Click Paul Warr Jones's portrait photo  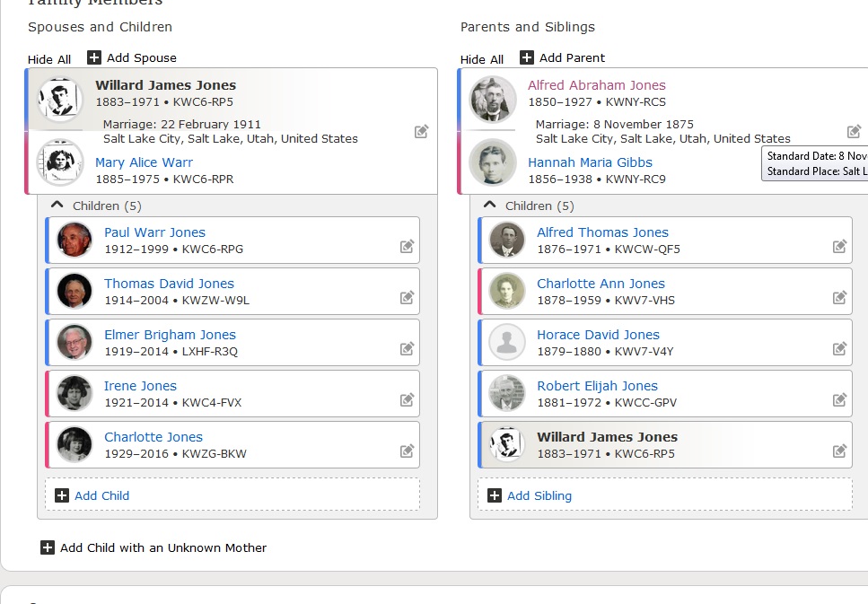75,240
